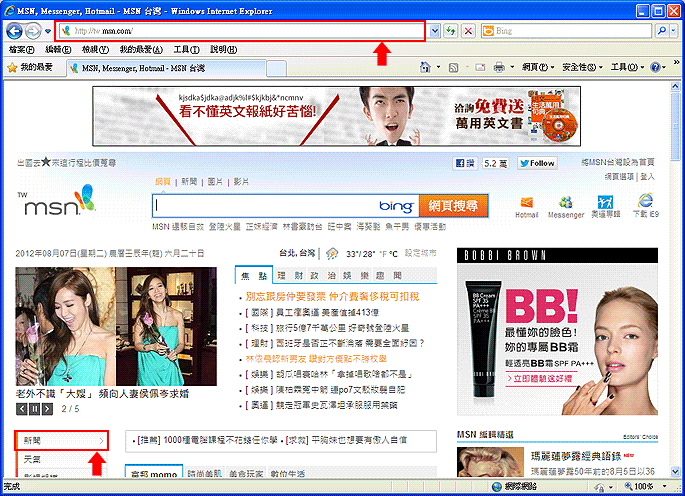Click the page vertical scrollbar down arrow
Screen dimensions: 685x496
click(x=675, y=472)
